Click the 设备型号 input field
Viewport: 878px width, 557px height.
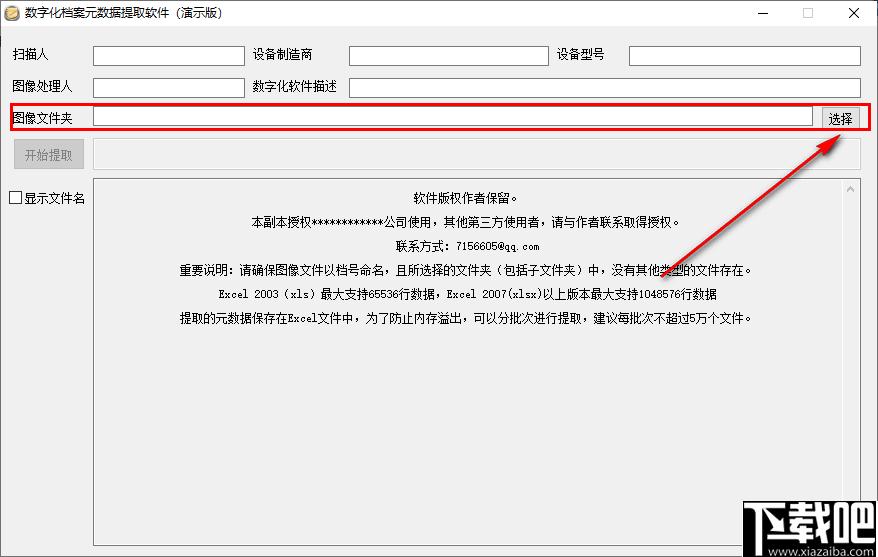[x=745, y=56]
